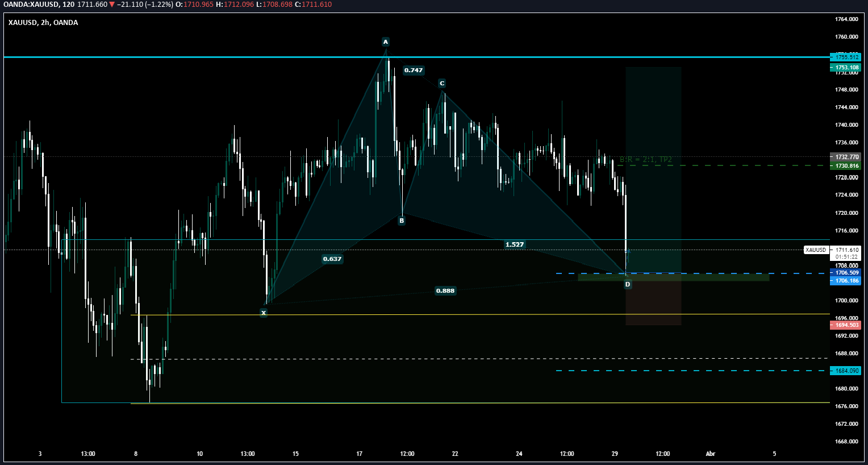Select the B:R = 2:1, TP2 text label
The height and width of the screenshot is (465, 868).
coord(645,160)
